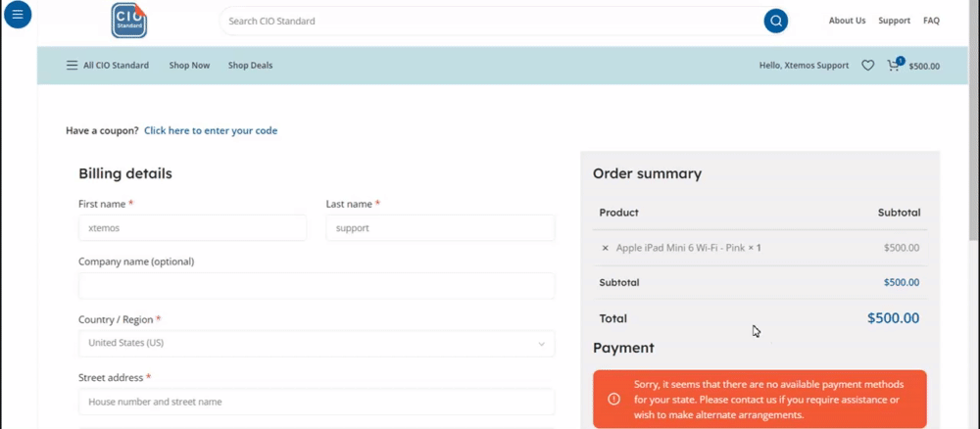Viewport: 980px width, 429px height.
Task: Click here to enter your code link
Action: point(211,130)
